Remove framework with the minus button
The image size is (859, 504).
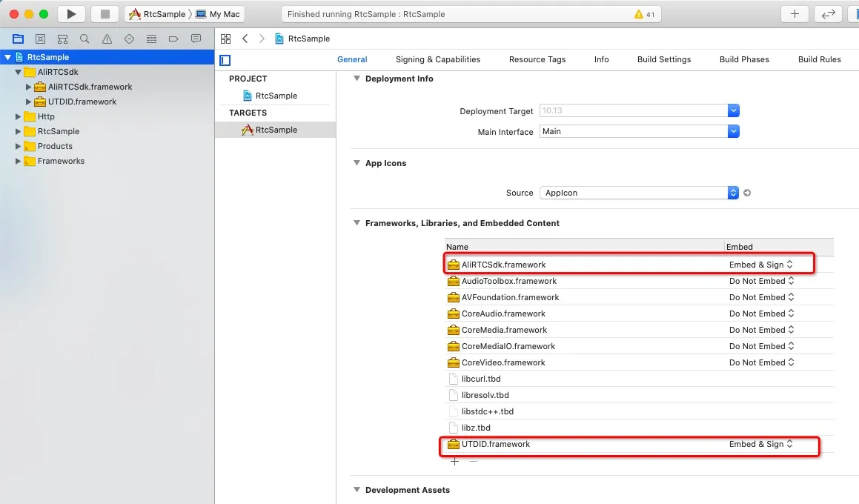(x=474, y=462)
